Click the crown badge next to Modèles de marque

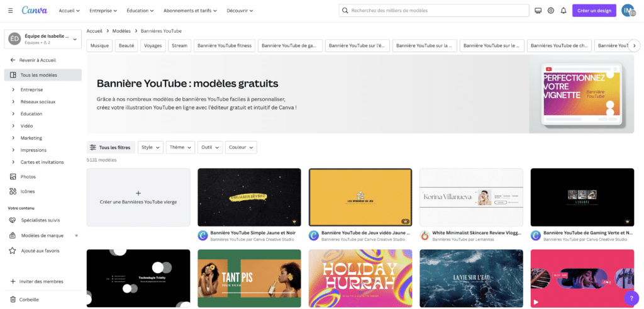point(76,235)
